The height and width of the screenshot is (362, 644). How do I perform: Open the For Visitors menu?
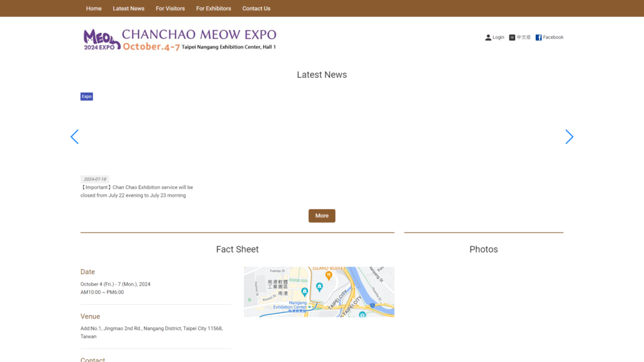coord(170,8)
